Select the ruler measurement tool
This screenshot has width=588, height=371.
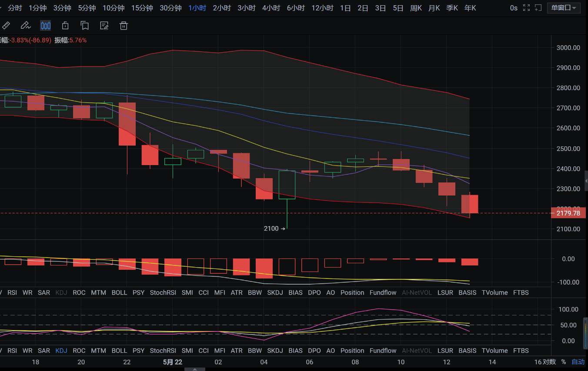(x=6, y=26)
